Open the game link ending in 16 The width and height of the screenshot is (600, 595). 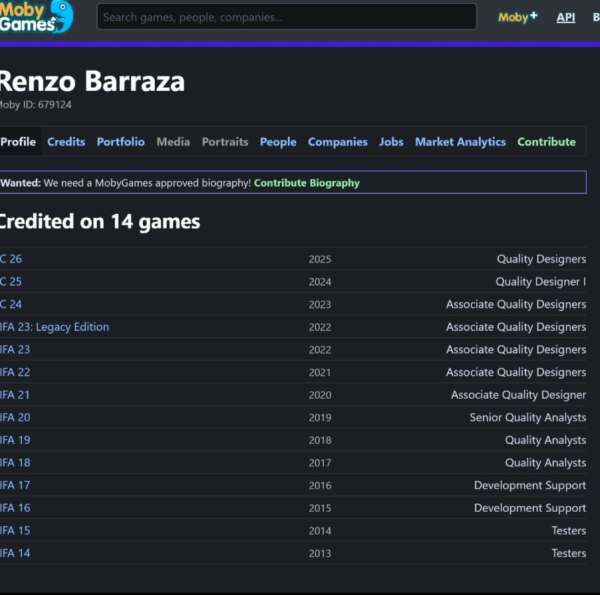(15, 508)
